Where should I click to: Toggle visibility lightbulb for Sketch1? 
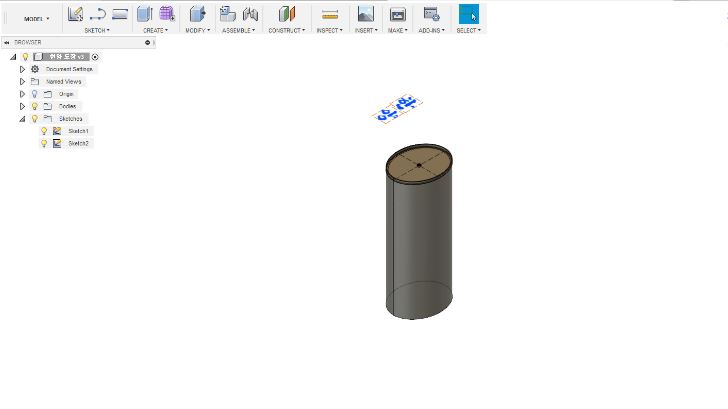click(44, 131)
